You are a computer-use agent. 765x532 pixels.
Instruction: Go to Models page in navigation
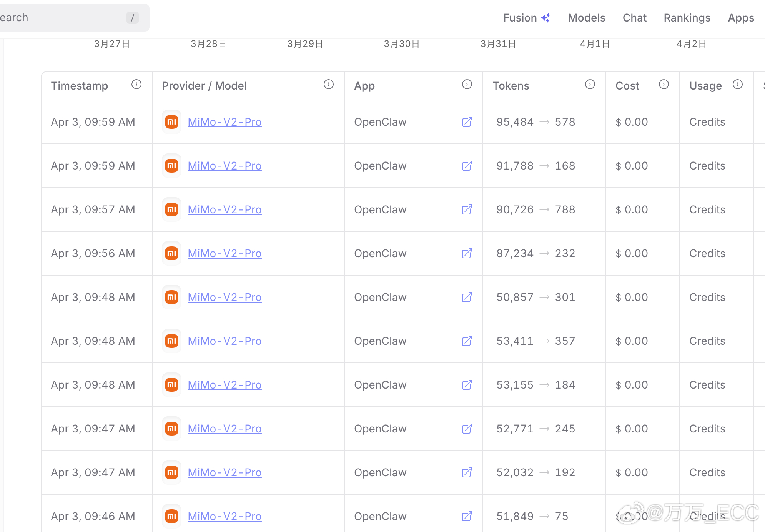(x=586, y=18)
